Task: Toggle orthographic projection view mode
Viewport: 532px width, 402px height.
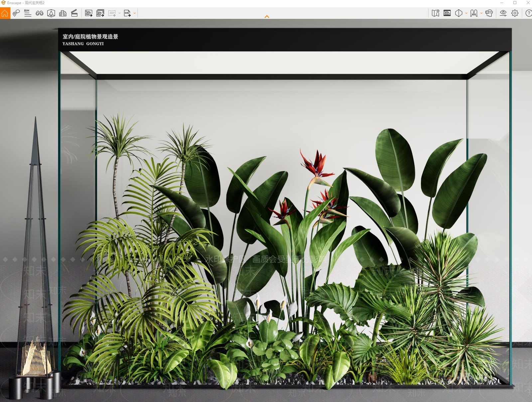Action: point(459,13)
